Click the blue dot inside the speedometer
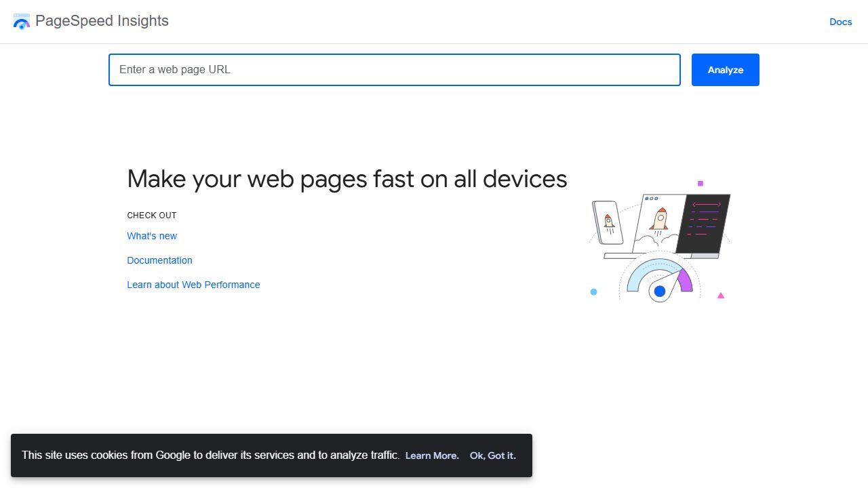 (659, 291)
